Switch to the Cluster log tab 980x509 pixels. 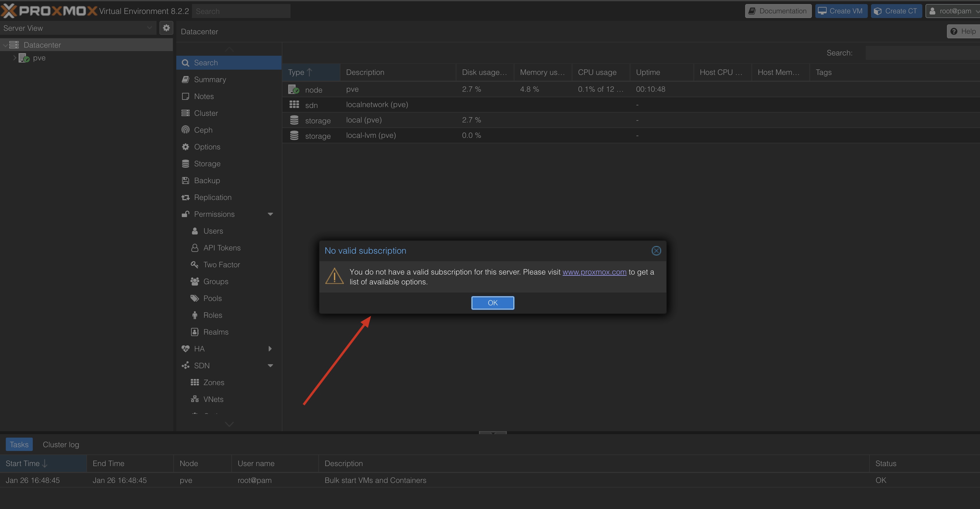point(61,444)
